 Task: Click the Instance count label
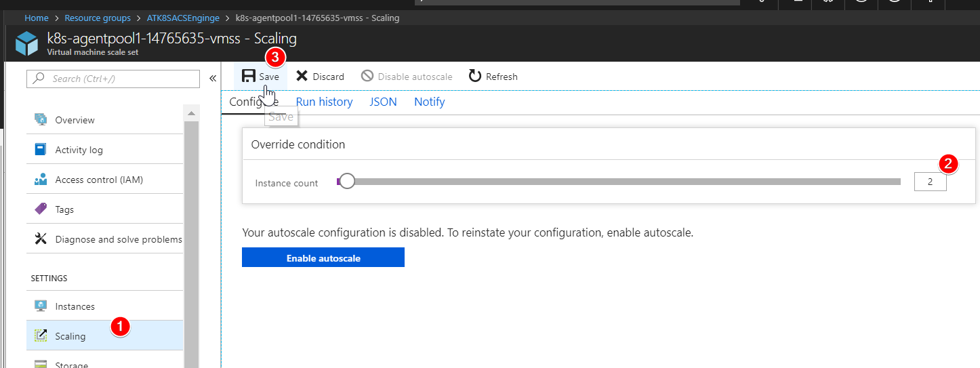(x=287, y=183)
